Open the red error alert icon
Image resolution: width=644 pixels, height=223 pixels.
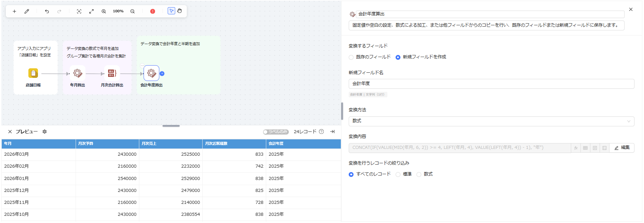tap(153, 11)
